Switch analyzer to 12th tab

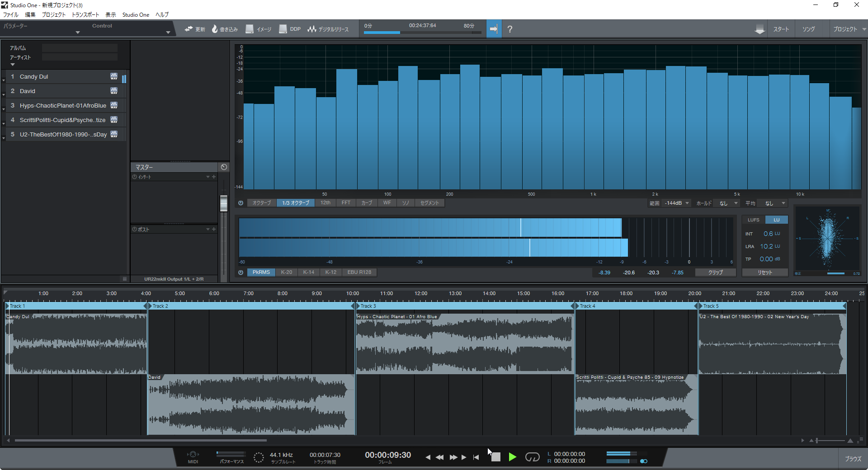(325, 203)
